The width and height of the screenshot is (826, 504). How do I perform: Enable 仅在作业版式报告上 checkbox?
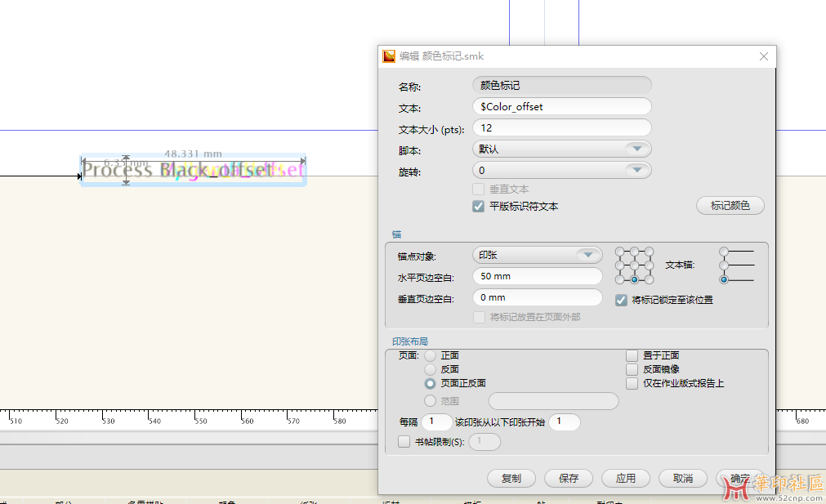click(x=632, y=383)
